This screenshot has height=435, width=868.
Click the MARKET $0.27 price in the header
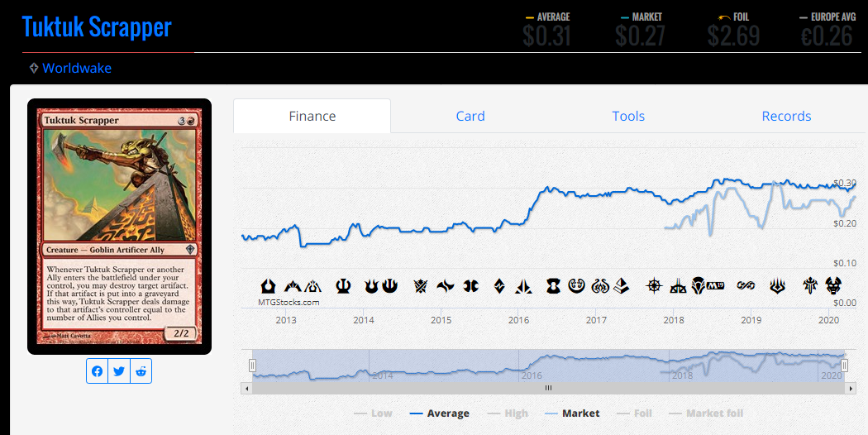[x=641, y=31]
